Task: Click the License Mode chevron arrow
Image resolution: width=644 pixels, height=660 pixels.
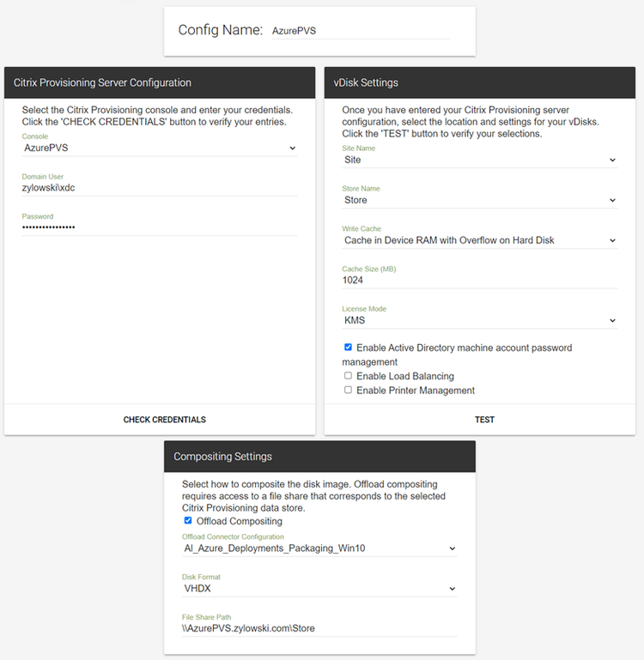Action: (x=612, y=321)
